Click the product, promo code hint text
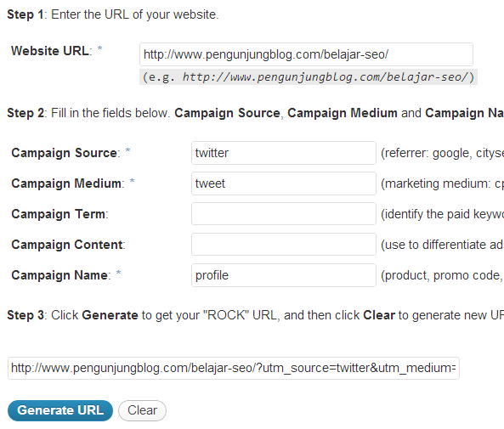The height and width of the screenshot is (429, 504). (x=442, y=276)
